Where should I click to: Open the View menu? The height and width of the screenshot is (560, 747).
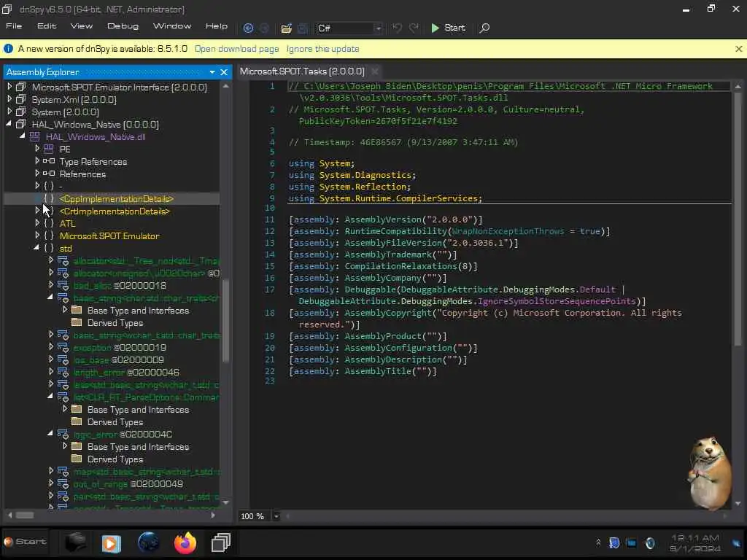[82, 26]
